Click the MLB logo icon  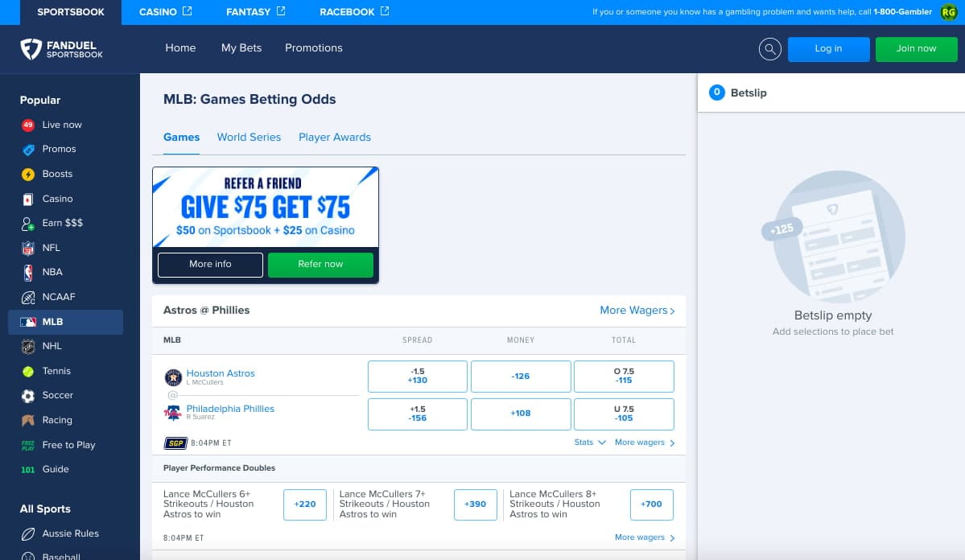point(27,322)
